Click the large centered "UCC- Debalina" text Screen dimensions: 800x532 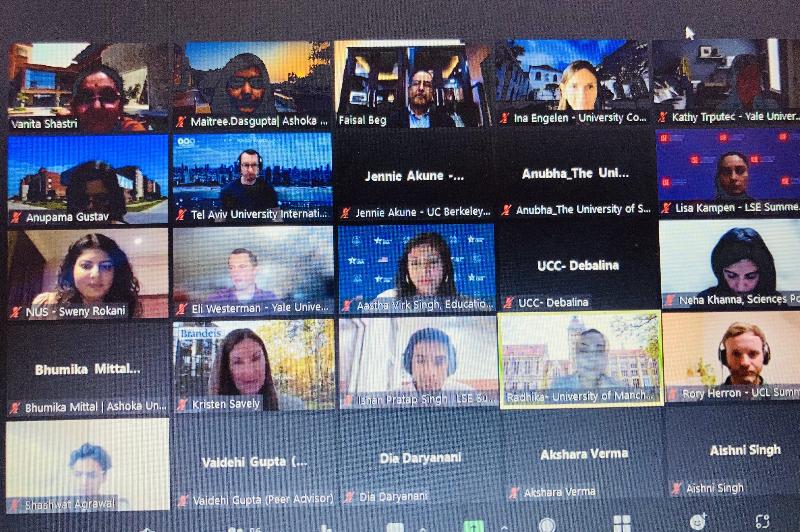pyautogui.click(x=578, y=266)
